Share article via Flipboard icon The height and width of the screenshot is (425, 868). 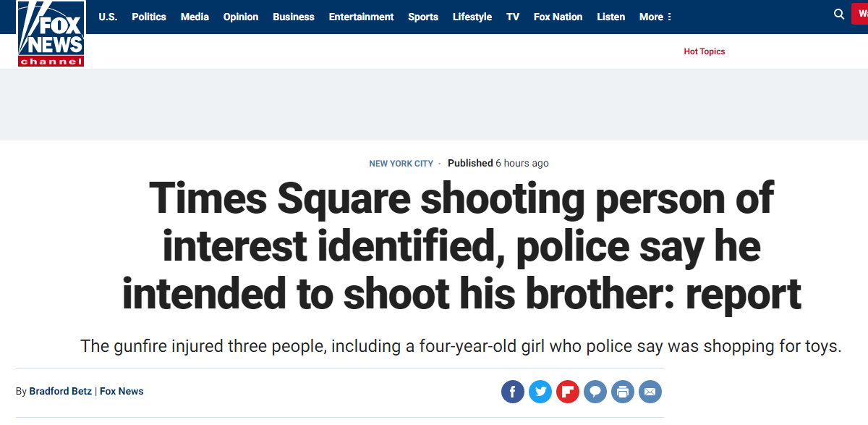pos(567,392)
